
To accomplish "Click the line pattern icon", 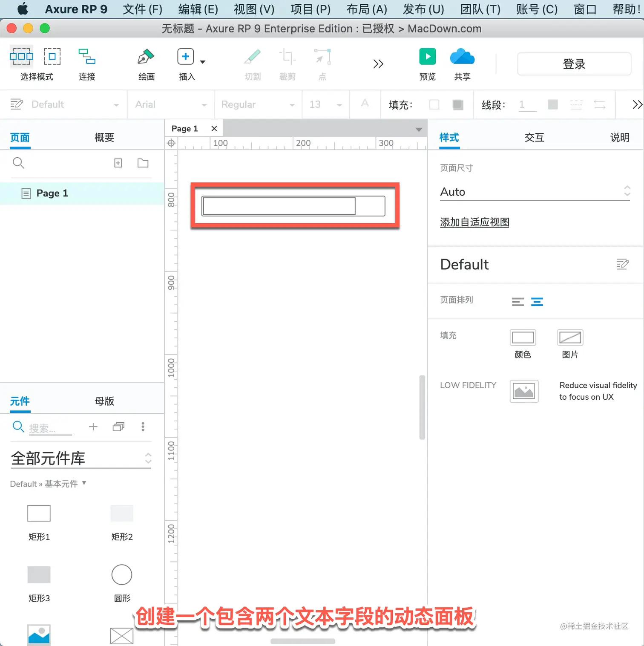I will [x=576, y=104].
